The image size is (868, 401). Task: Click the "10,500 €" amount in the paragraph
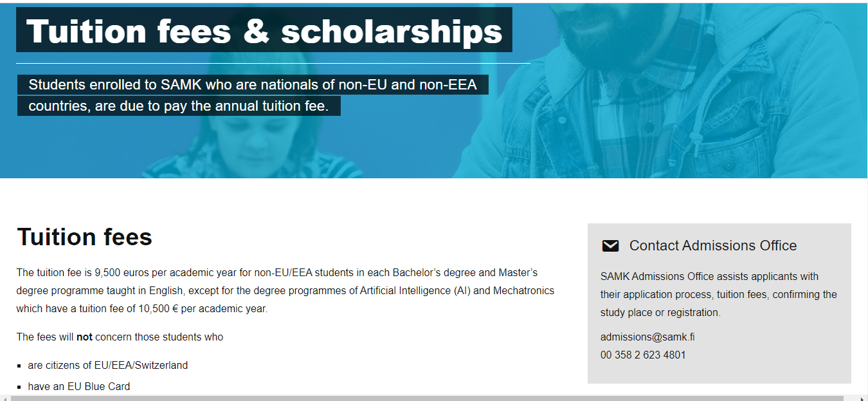[x=159, y=309]
